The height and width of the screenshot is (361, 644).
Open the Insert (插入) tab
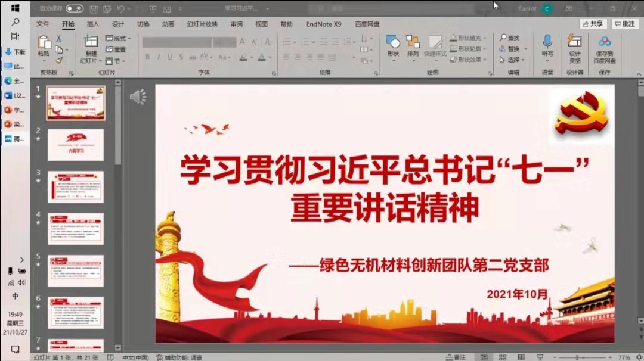[93, 24]
